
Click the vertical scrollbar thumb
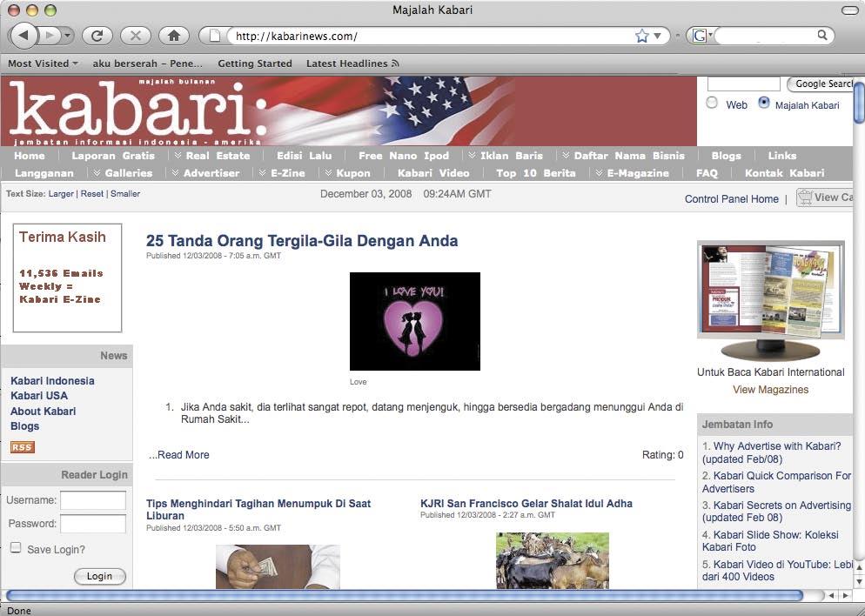859,103
